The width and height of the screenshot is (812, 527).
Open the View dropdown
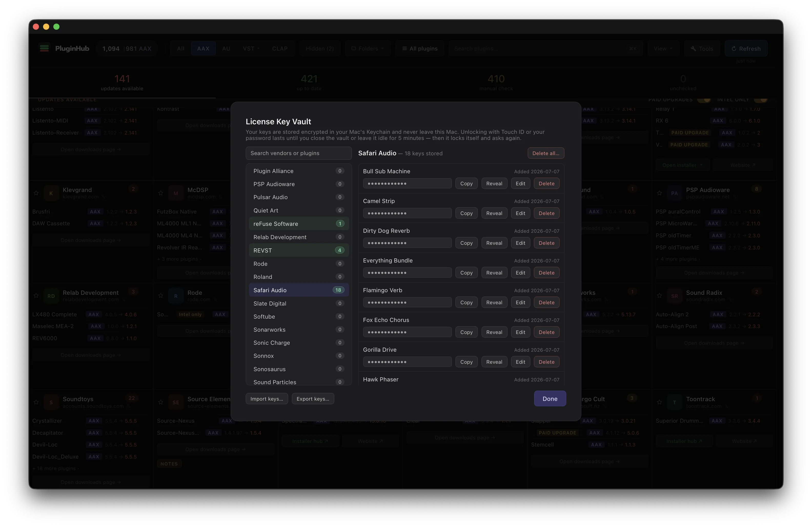pyautogui.click(x=663, y=48)
